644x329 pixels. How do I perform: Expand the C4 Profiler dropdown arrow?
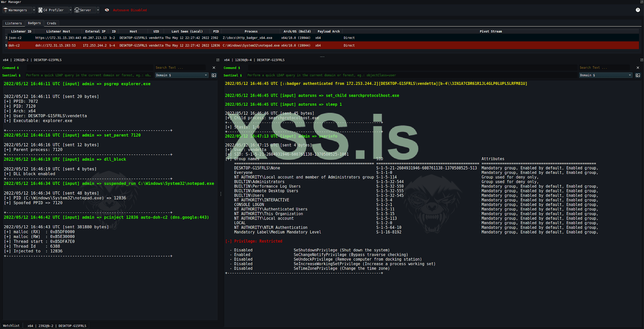70,10
